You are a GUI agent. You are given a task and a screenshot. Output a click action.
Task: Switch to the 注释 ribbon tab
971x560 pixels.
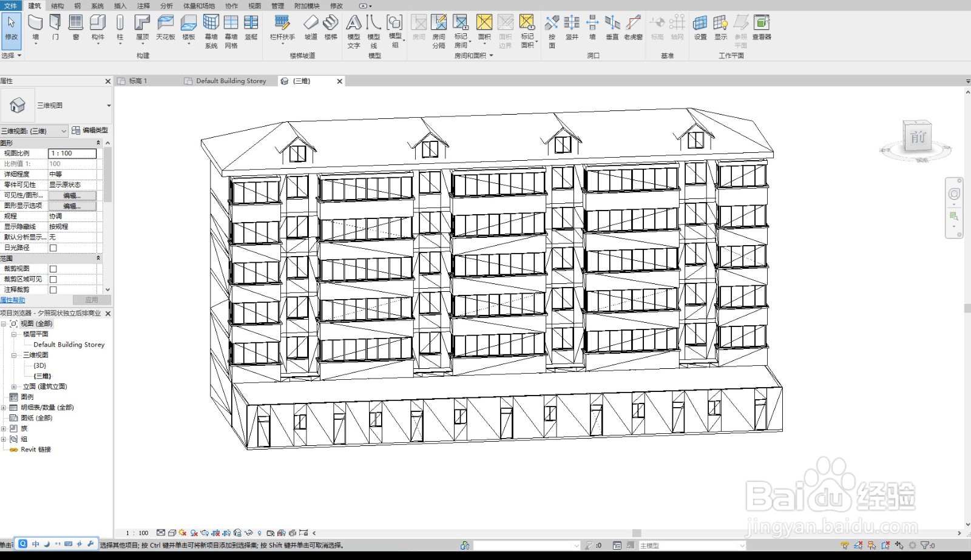click(143, 5)
